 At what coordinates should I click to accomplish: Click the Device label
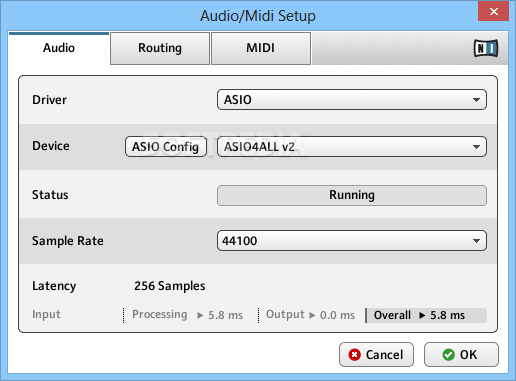pos(51,146)
